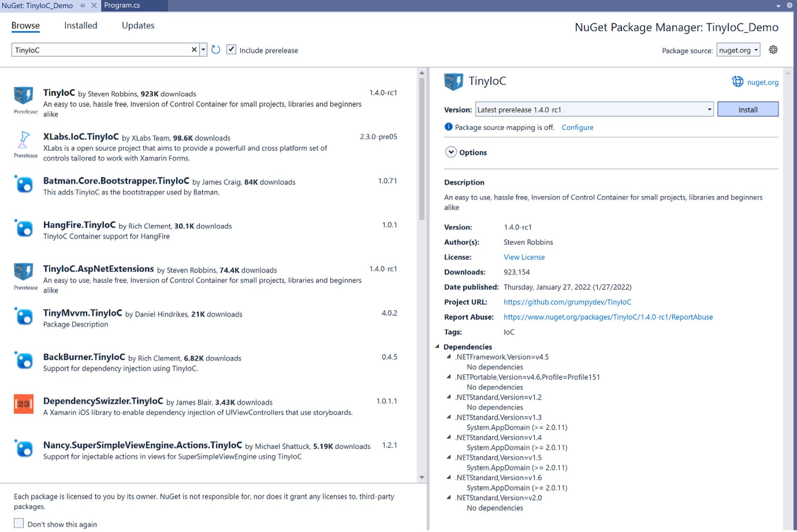Image resolution: width=797 pixels, height=532 pixels.
Task: Click the 923,154 downloads value
Action: point(517,272)
